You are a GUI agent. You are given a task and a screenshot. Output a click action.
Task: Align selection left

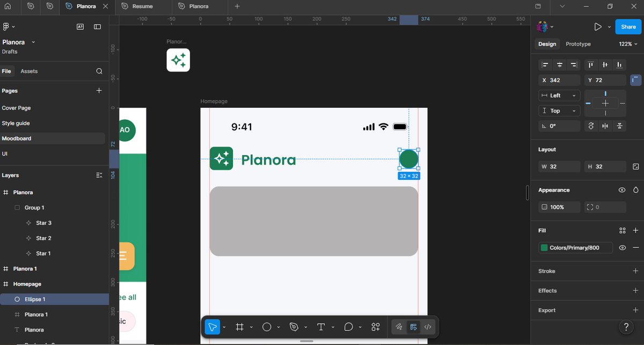coord(545,65)
